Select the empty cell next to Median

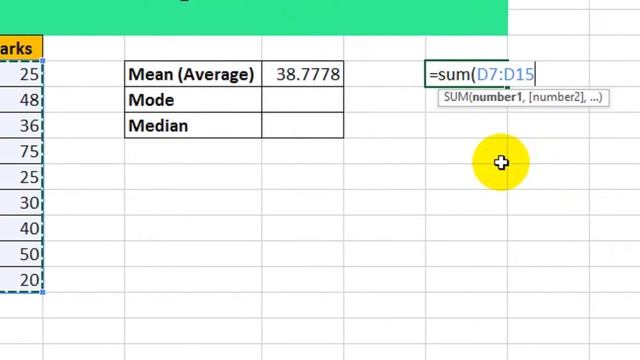(x=302, y=125)
